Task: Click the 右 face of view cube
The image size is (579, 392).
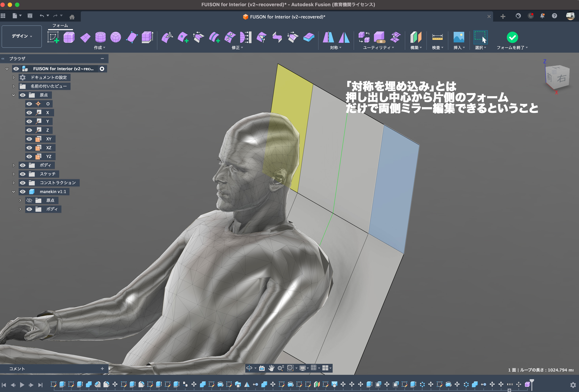Action: (x=562, y=79)
